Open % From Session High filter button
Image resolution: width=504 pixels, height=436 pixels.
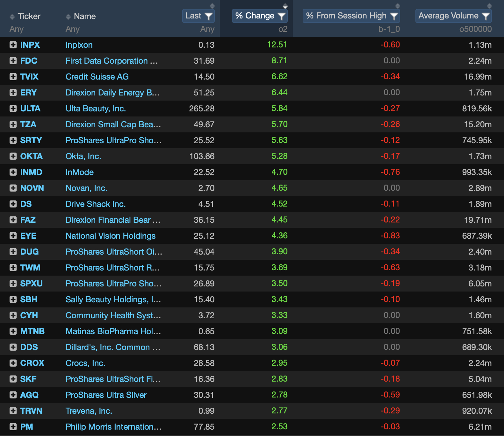tap(351, 16)
